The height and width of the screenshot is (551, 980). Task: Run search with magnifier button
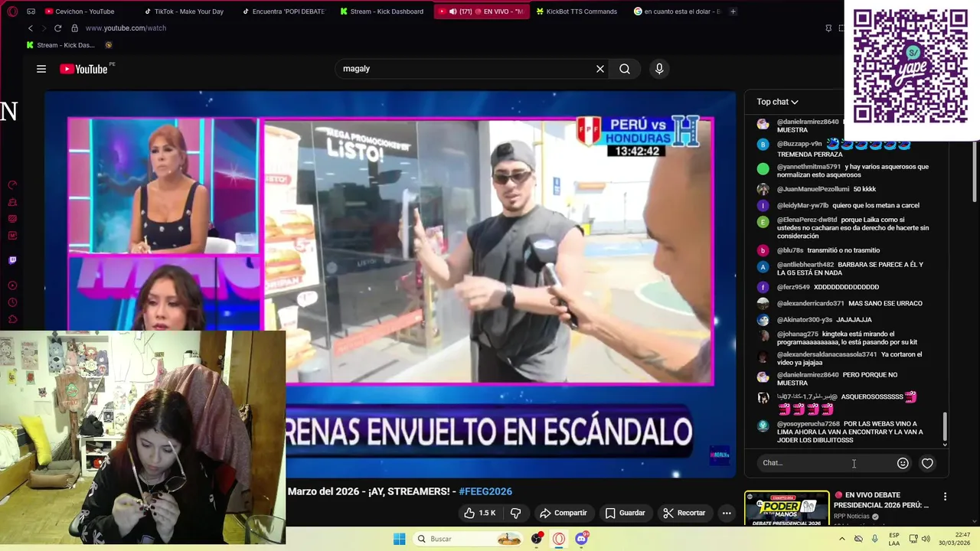click(x=625, y=69)
